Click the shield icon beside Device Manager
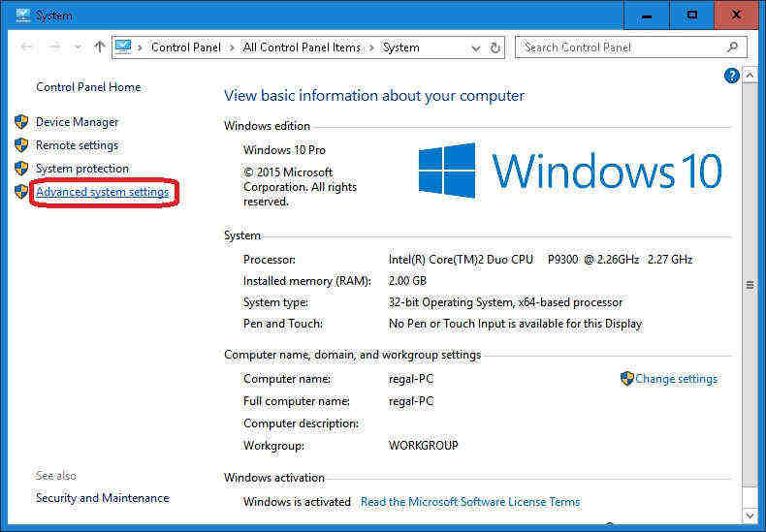The image size is (766, 532). click(21, 121)
